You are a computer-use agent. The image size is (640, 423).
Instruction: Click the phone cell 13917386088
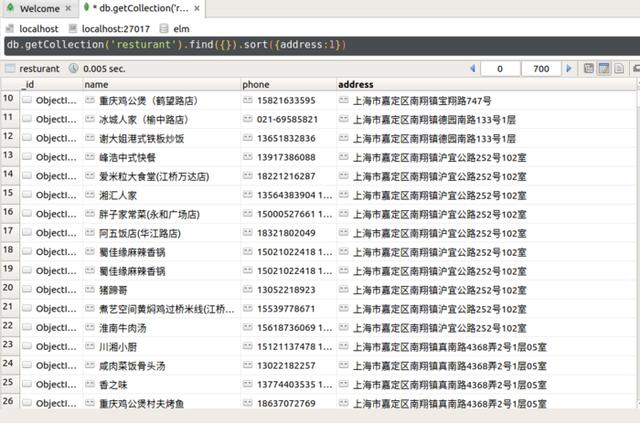click(x=289, y=157)
